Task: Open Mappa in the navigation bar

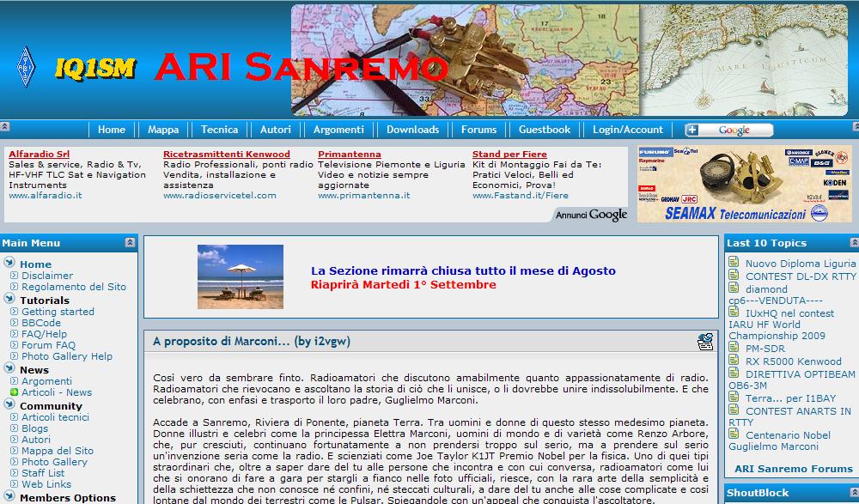Action: pos(163,130)
